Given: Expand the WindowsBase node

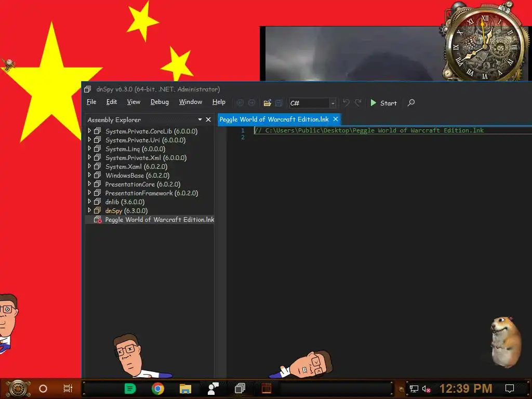Looking at the screenshot, I should [x=89, y=175].
